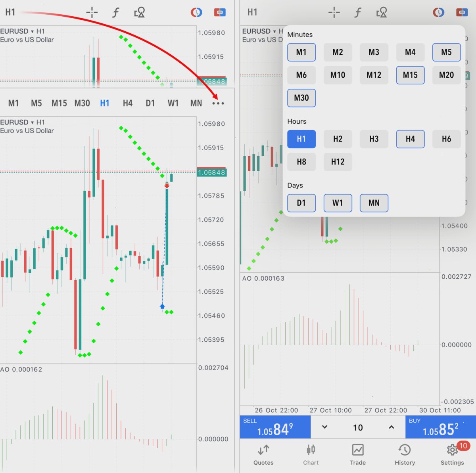Decrease volume with down chevron
This screenshot has width=476, height=473.
coord(324,427)
